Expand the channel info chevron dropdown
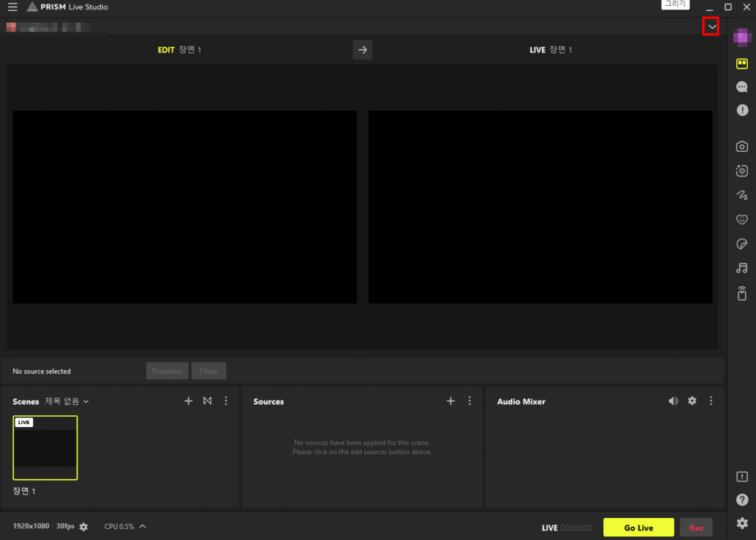 point(711,27)
